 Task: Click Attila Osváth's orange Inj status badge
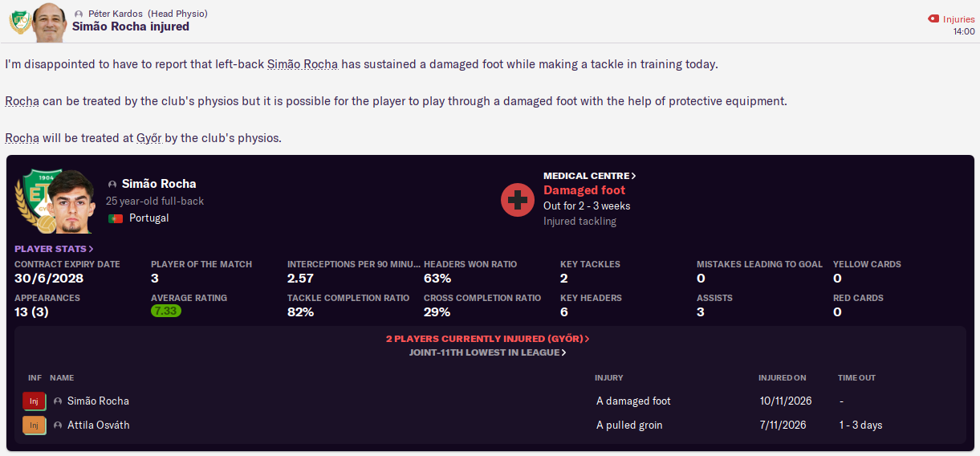coord(34,425)
